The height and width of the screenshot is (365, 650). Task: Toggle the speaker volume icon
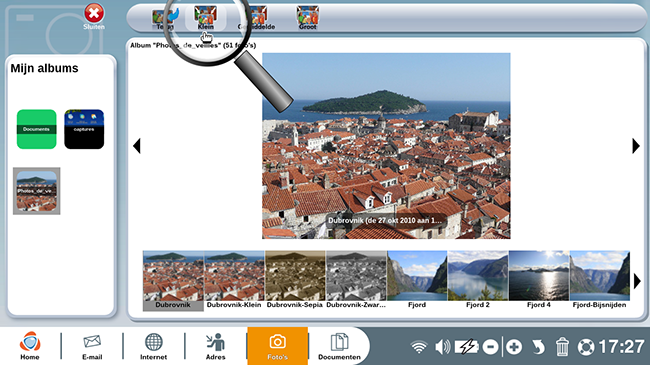click(443, 347)
